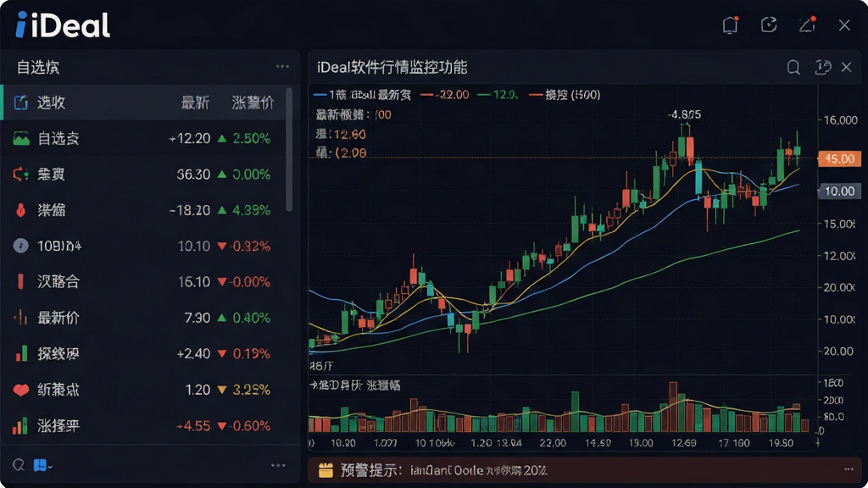Select the row with +2.40 value
868x488 pixels.
click(145, 353)
